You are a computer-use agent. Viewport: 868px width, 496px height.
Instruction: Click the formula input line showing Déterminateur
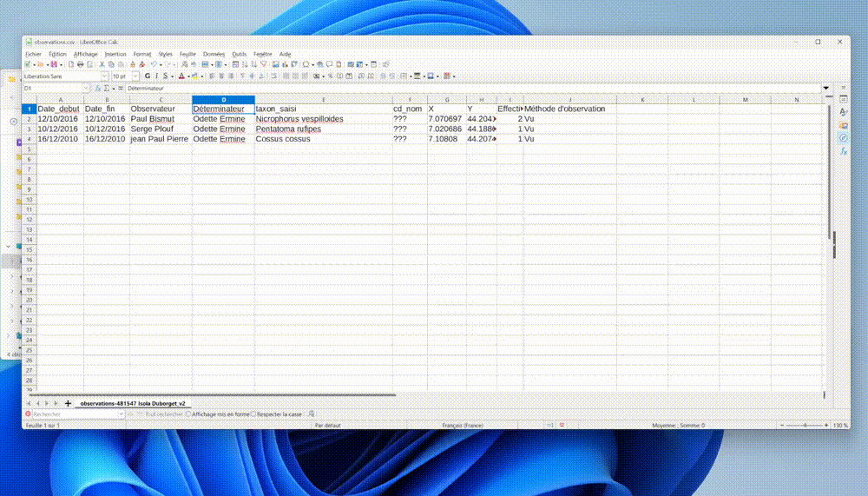coord(473,88)
